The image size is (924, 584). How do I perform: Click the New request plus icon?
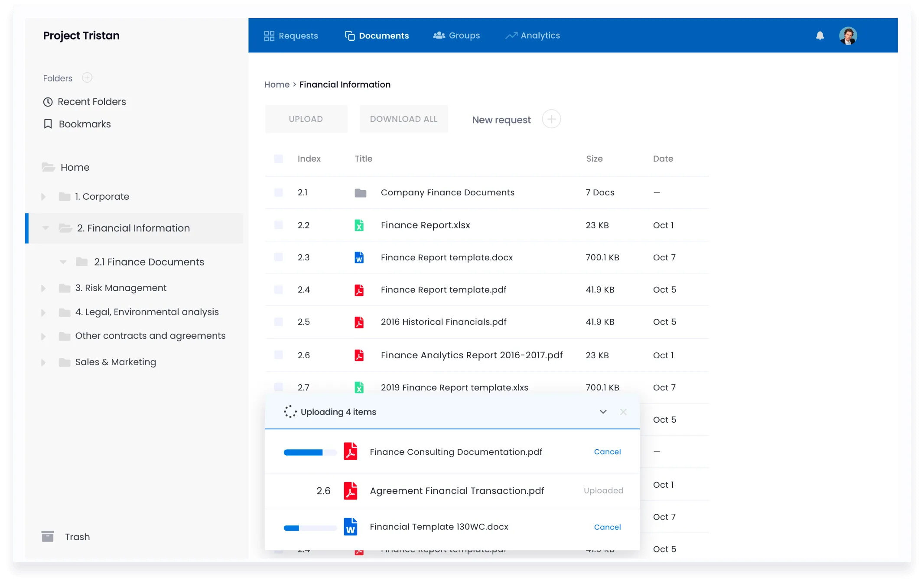551,119
